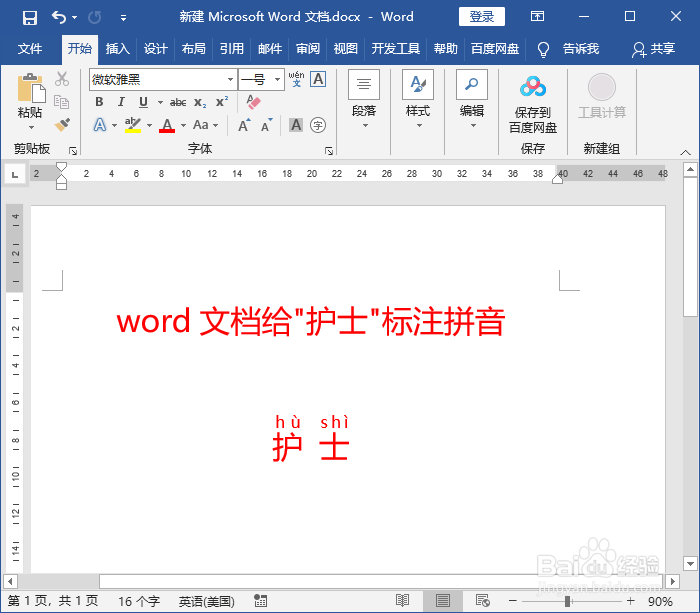
Task: Click the 粘贴 paste icon
Action: click(x=31, y=88)
